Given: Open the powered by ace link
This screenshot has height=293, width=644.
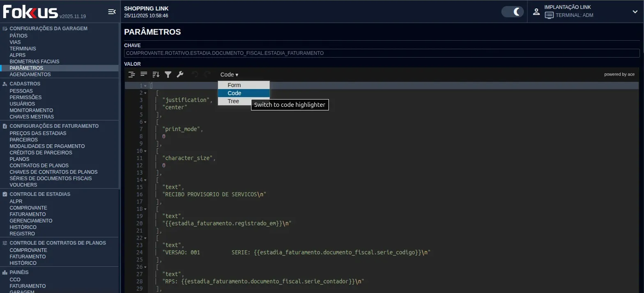Looking at the screenshot, I should [619, 74].
